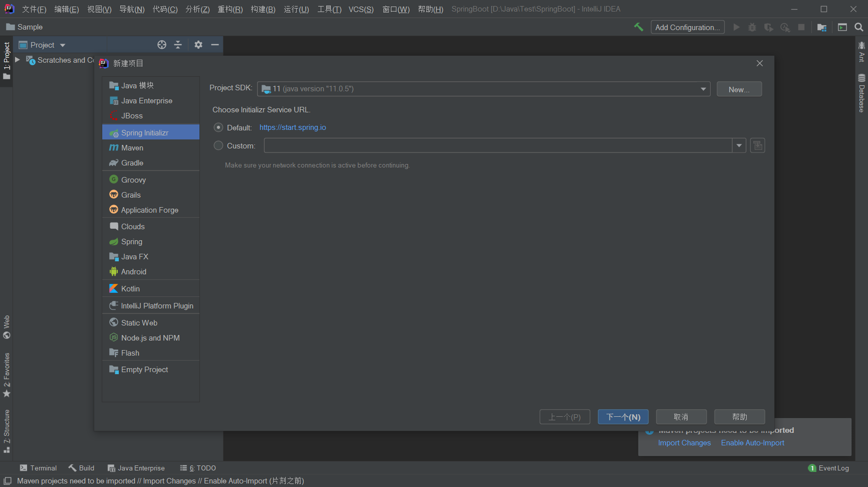Click the Stop square icon in toolbar

(801, 27)
